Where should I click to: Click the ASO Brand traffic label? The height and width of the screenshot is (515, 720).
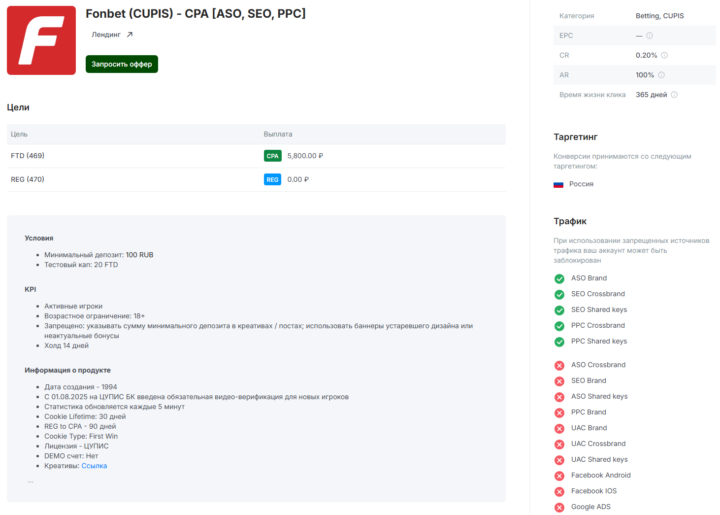(x=589, y=278)
